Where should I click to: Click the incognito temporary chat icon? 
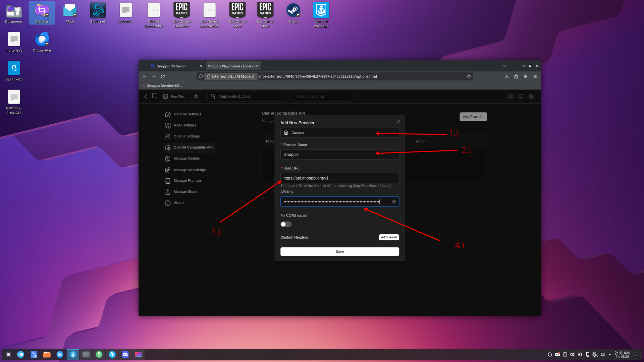[196, 97]
